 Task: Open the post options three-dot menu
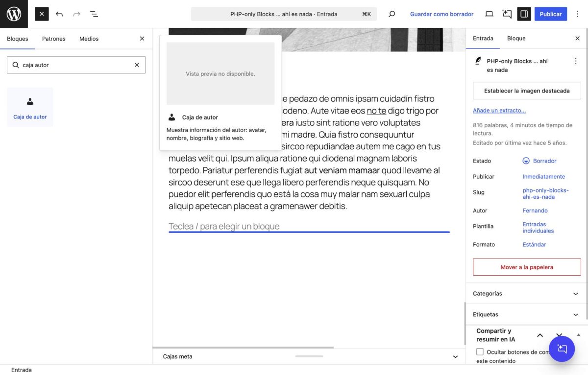click(575, 61)
